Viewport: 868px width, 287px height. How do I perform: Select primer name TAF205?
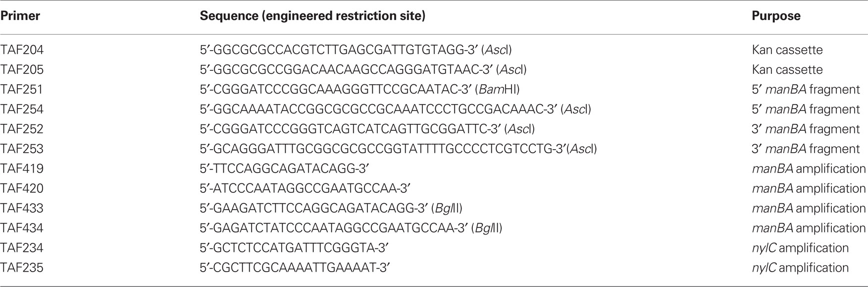point(22,70)
